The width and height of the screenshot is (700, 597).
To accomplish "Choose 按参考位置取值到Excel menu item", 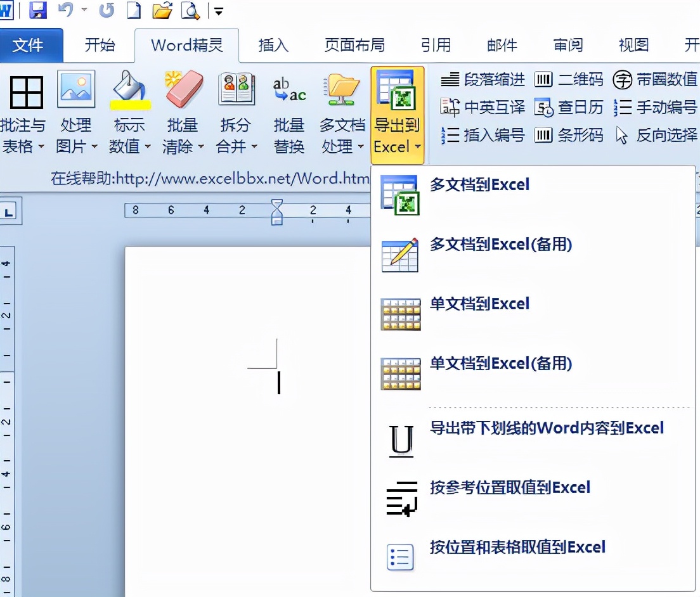I will (x=533, y=497).
